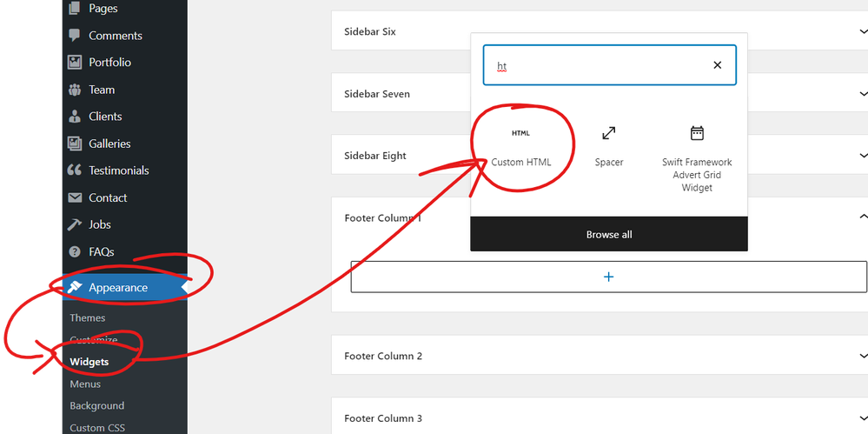Insert the Spacer block
The image size is (868, 434).
click(x=609, y=147)
